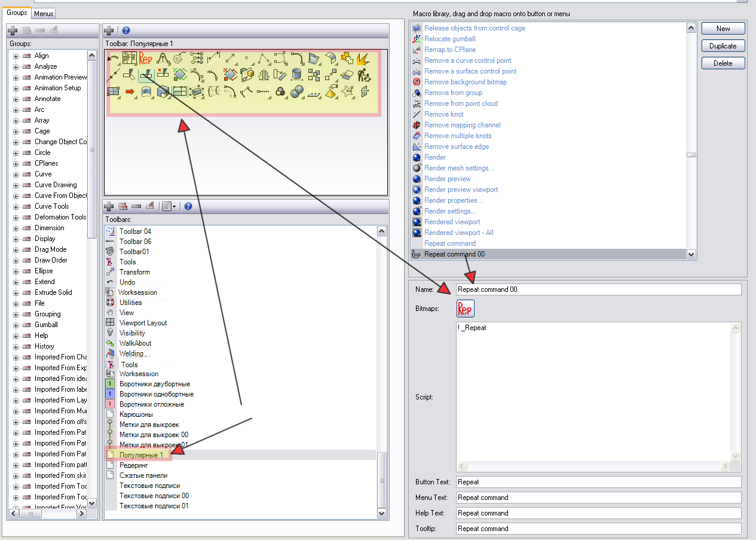Expand the Gumball group in the tree
Screen dimensions: 756x540
click(x=16, y=325)
